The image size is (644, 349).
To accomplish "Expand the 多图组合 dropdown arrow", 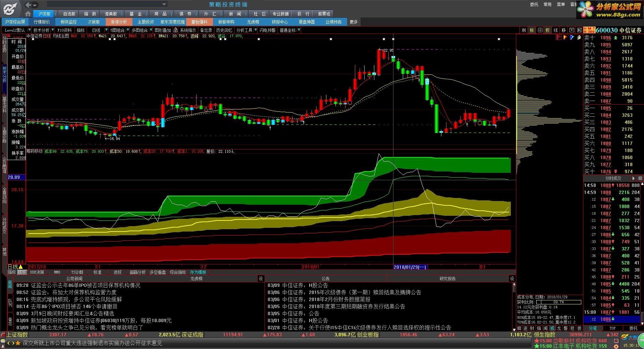I will [x=151, y=30].
